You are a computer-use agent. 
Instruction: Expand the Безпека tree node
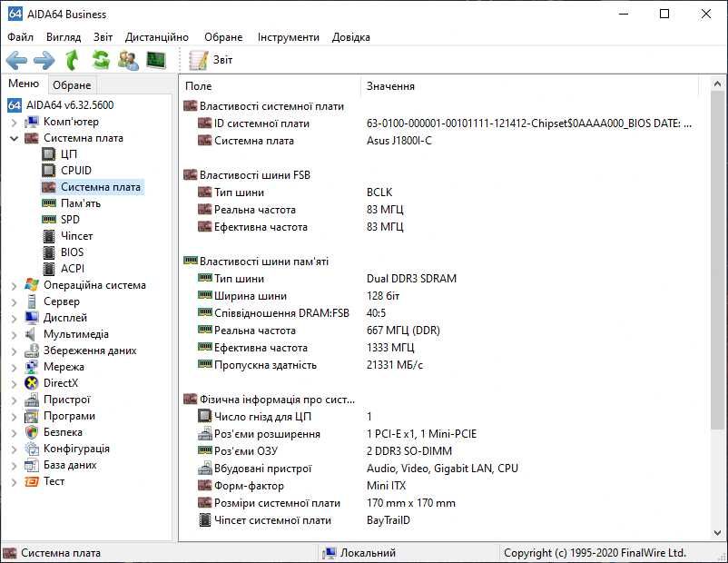(14, 433)
